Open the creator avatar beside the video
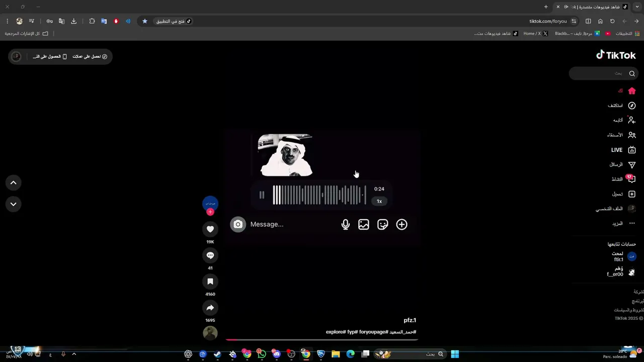 tap(210, 203)
